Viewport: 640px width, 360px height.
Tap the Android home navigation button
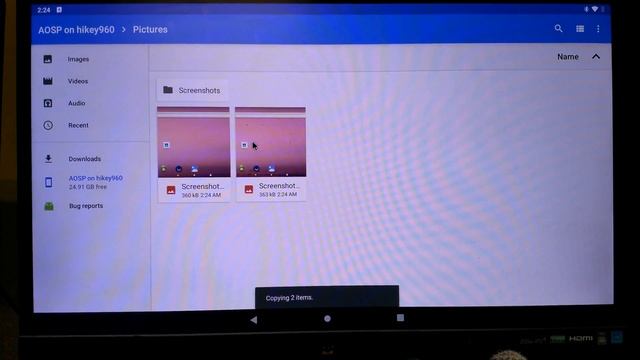(x=327, y=318)
